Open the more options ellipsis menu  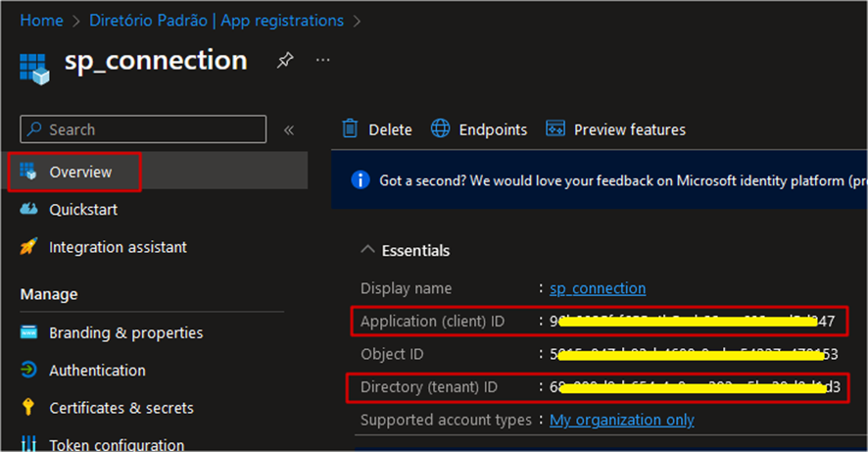click(x=322, y=60)
